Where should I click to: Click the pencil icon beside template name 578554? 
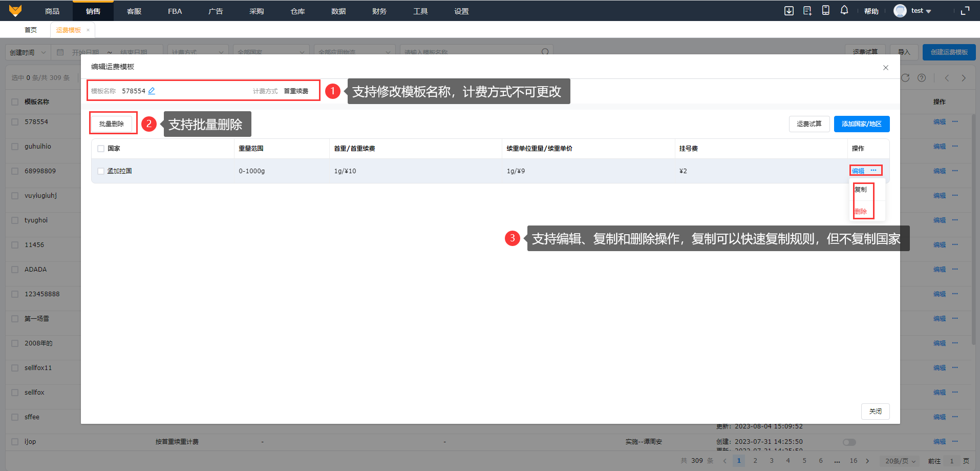point(152,91)
